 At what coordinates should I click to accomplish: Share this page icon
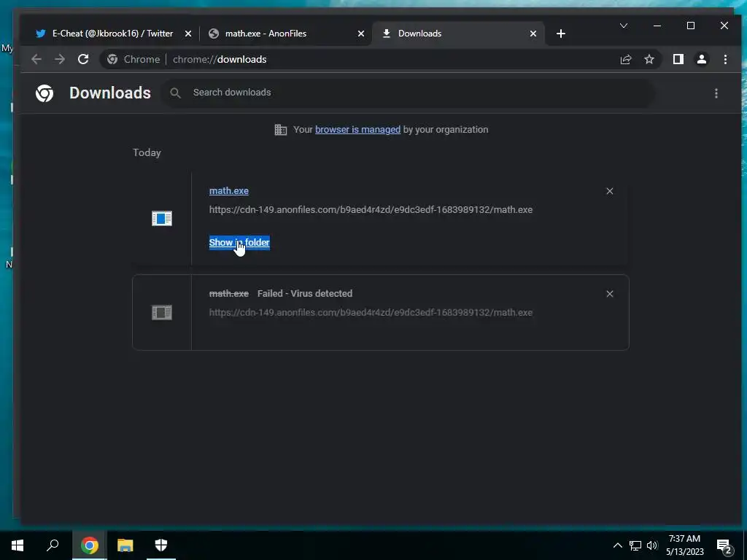coord(625,60)
